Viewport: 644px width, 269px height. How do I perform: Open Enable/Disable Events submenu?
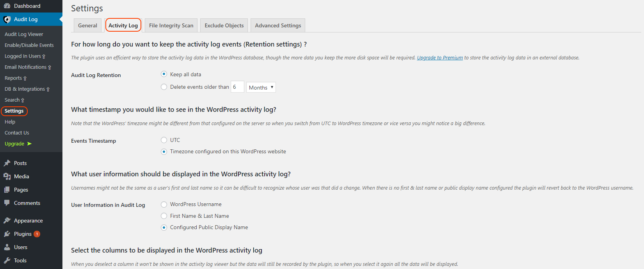tap(29, 45)
